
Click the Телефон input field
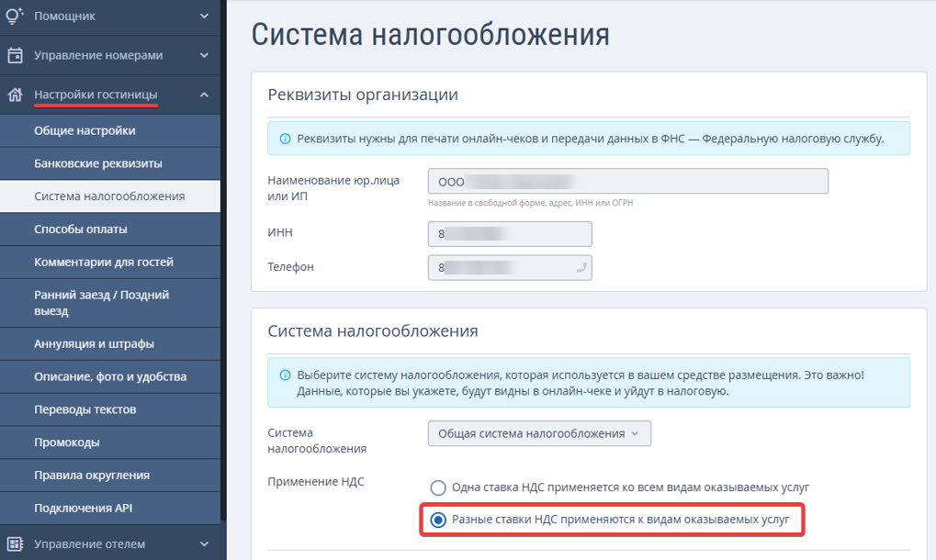510,268
